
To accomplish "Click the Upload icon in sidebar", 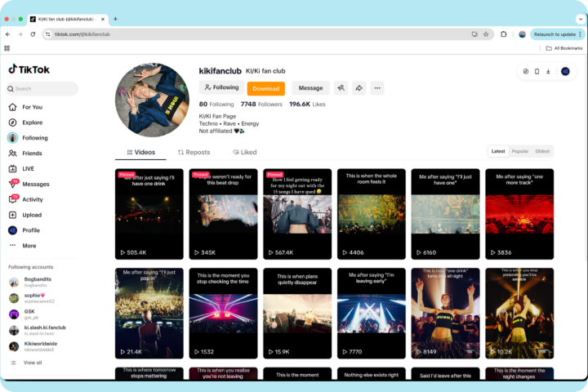I will 14,215.
